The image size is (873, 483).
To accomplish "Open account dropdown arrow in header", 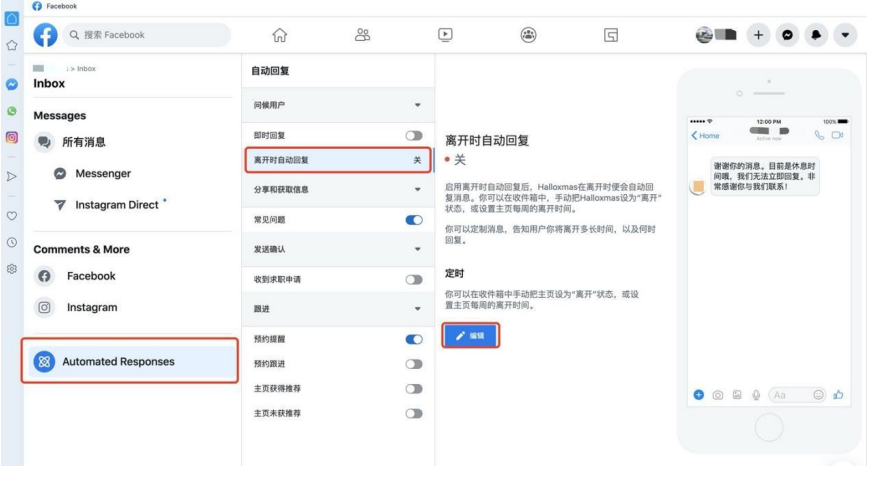I will [x=845, y=35].
